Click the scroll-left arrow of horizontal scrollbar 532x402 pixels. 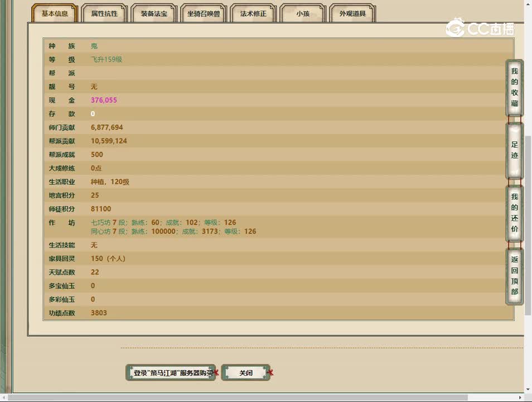point(3,397)
